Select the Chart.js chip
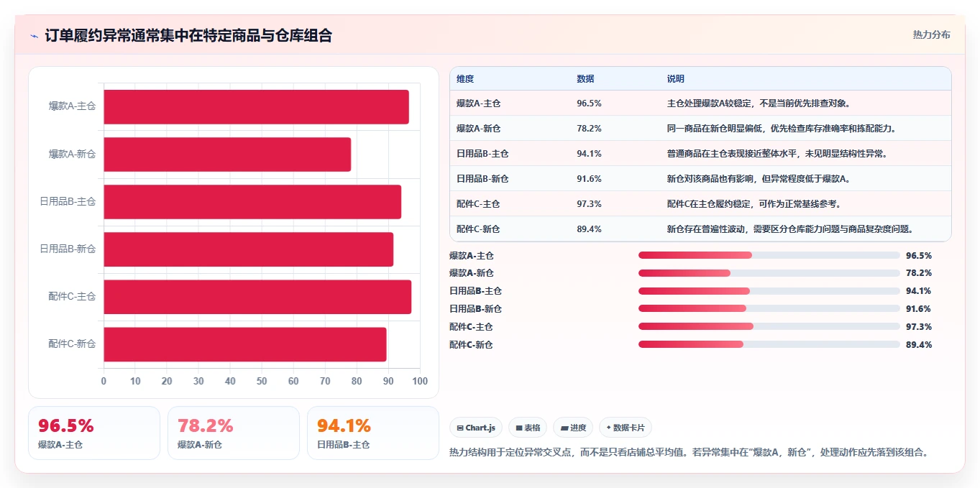980x488 pixels. [476, 428]
